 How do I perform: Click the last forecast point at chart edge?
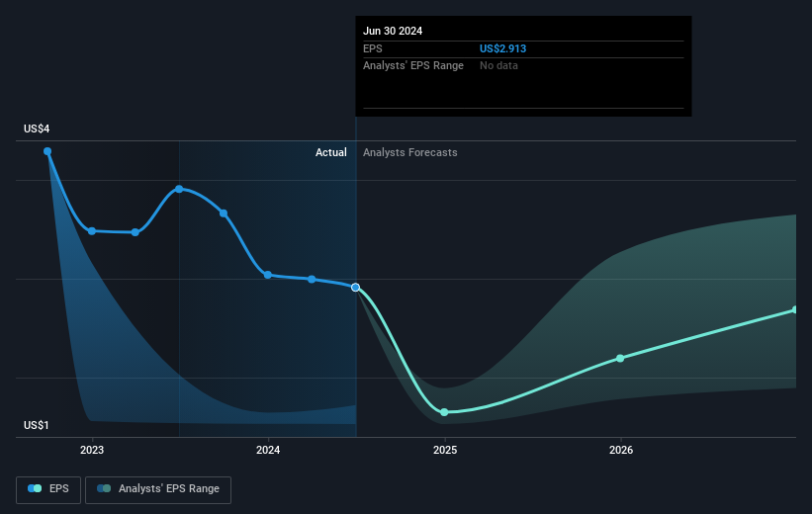(x=795, y=309)
